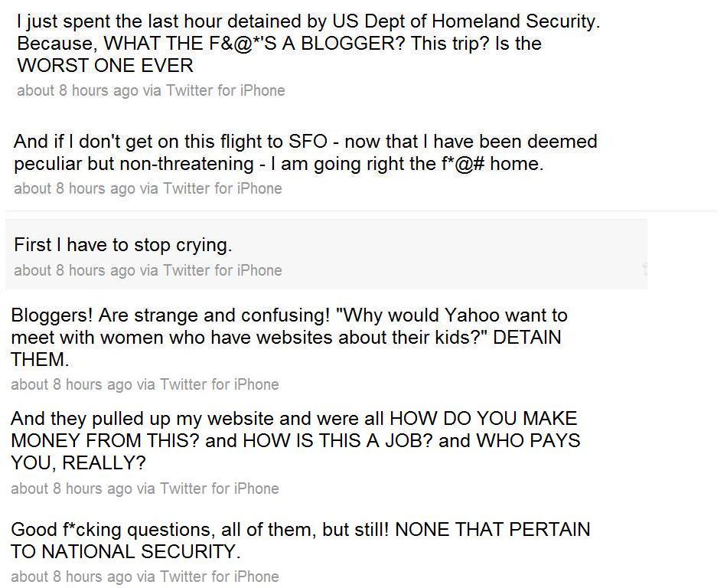
Task: Open Twitter for iPhone link under Yahoo bloggers tweet
Action: pyautogui.click(x=220, y=384)
